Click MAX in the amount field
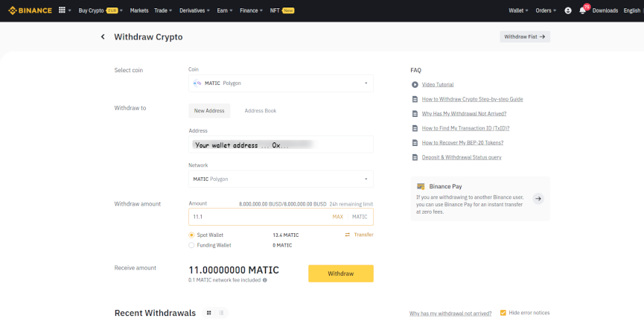The image size is (644, 327). pos(337,217)
